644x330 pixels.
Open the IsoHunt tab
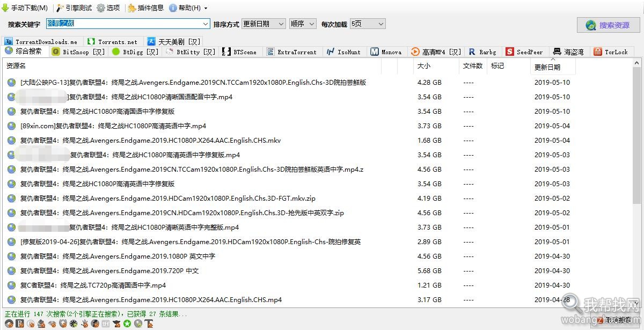pos(343,52)
